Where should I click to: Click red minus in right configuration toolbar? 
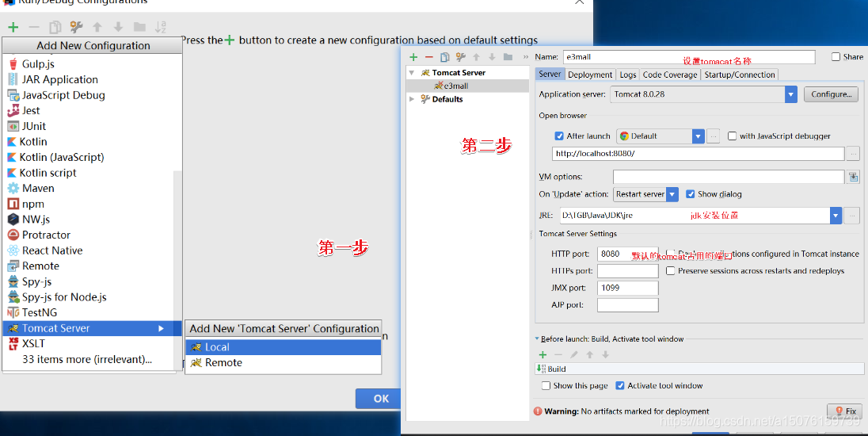(429, 57)
